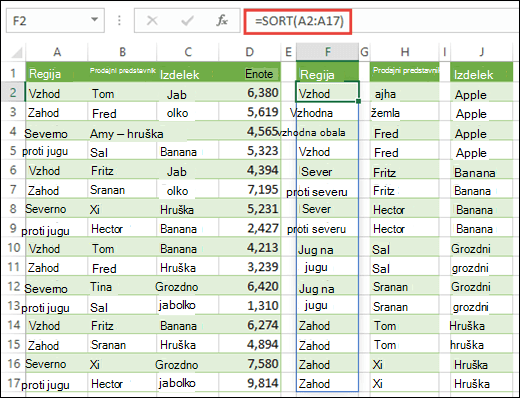520x398 pixels.
Task: Click the Select All corner triangle
Action: (x=16, y=52)
